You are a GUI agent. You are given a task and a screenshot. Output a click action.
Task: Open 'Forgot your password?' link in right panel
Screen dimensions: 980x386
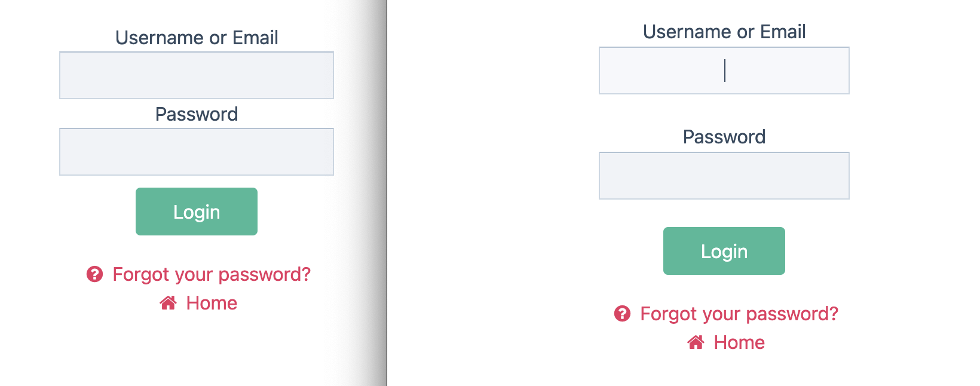pyautogui.click(x=739, y=314)
